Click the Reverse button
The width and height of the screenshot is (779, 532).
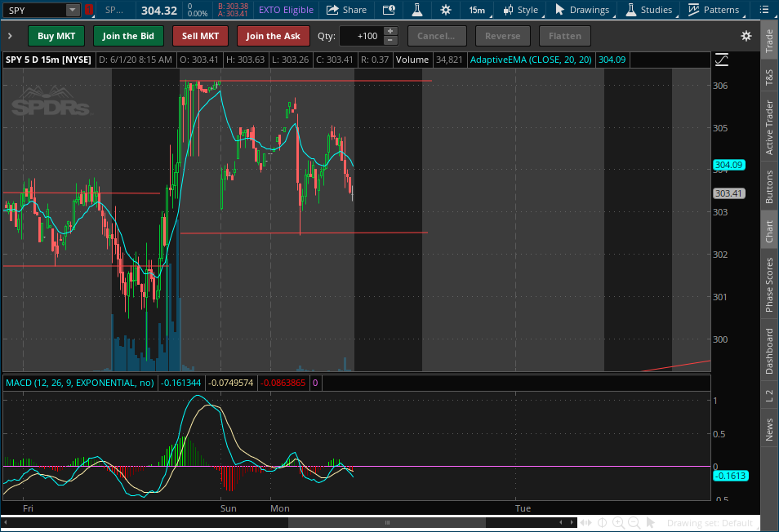tap(503, 36)
